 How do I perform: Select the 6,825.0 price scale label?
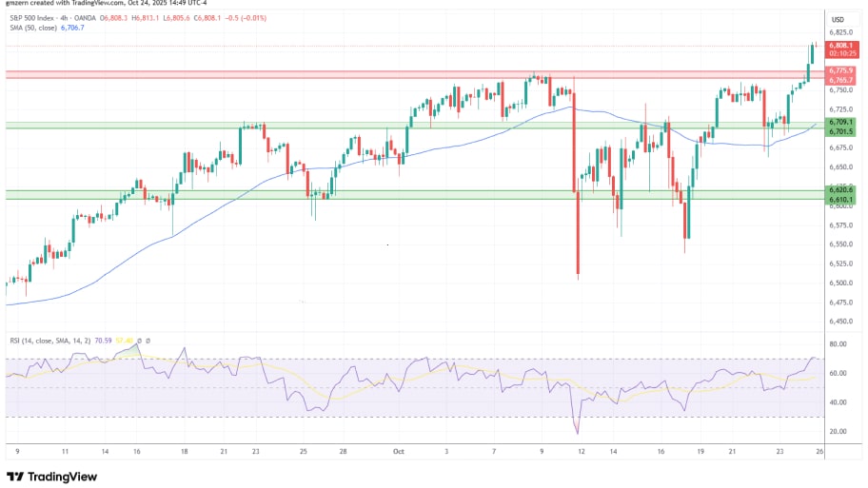[838, 31]
